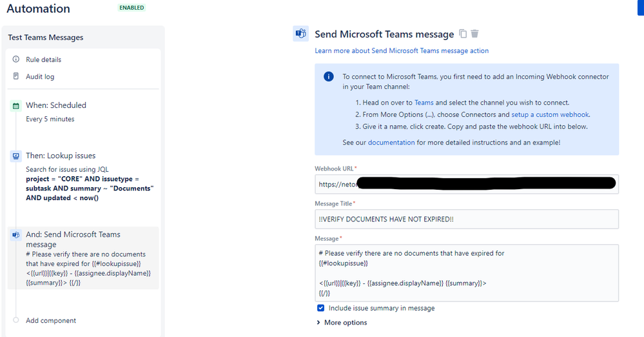Click the Webhook URL input field
The width and height of the screenshot is (644, 337).
click(467, 185)
